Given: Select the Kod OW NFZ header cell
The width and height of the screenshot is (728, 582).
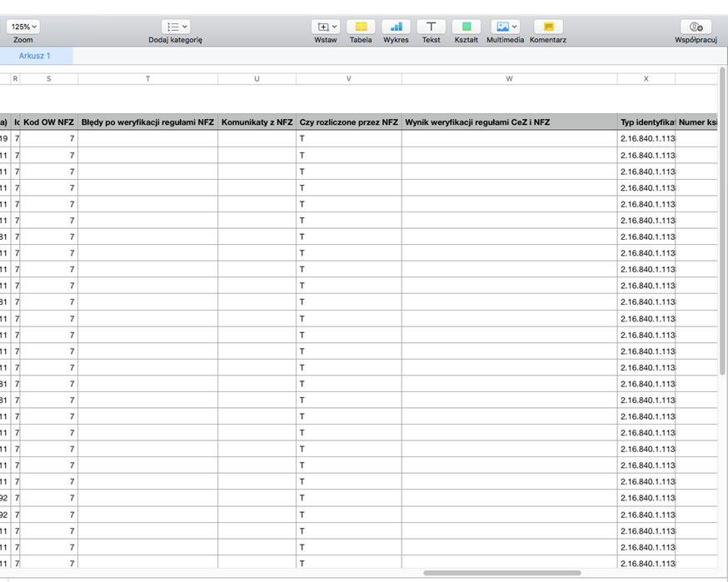Looking at the screenshot, I should (x=49, y=122).
